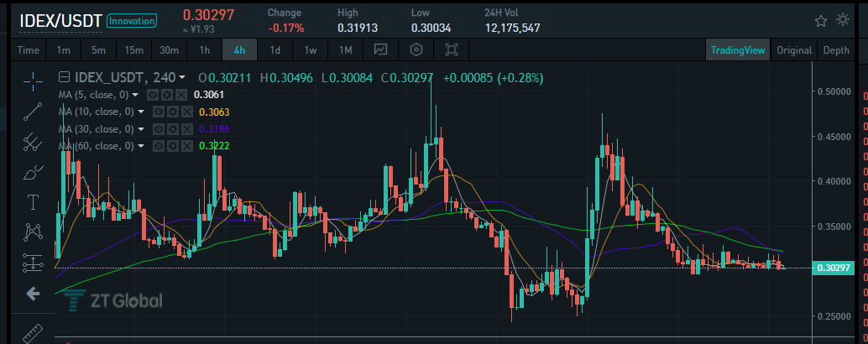Viewport: 868px width, 344px height.
Task: Select the ruler measure tool
Action: click(x=33, y=334)
